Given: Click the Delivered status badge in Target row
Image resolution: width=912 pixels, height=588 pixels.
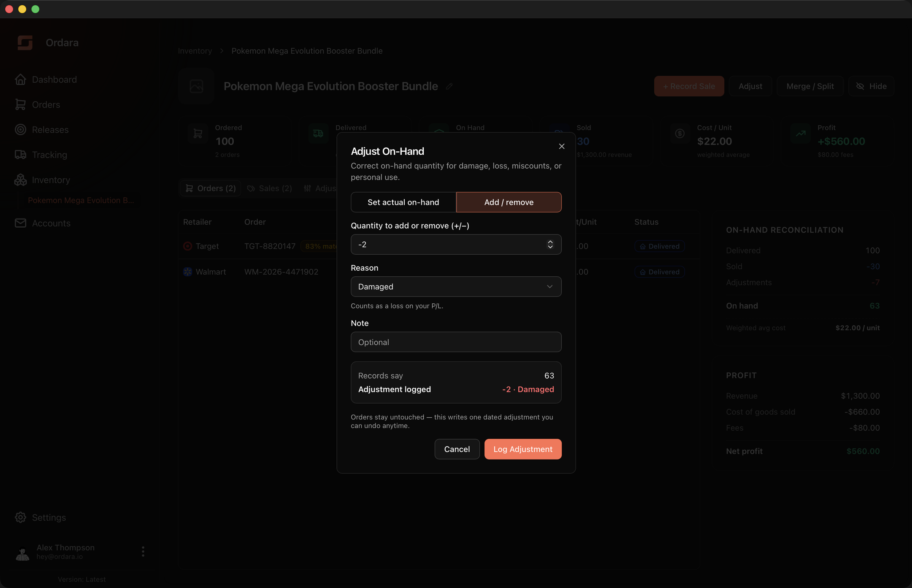Looking at the screenshot, I should 660,246.
